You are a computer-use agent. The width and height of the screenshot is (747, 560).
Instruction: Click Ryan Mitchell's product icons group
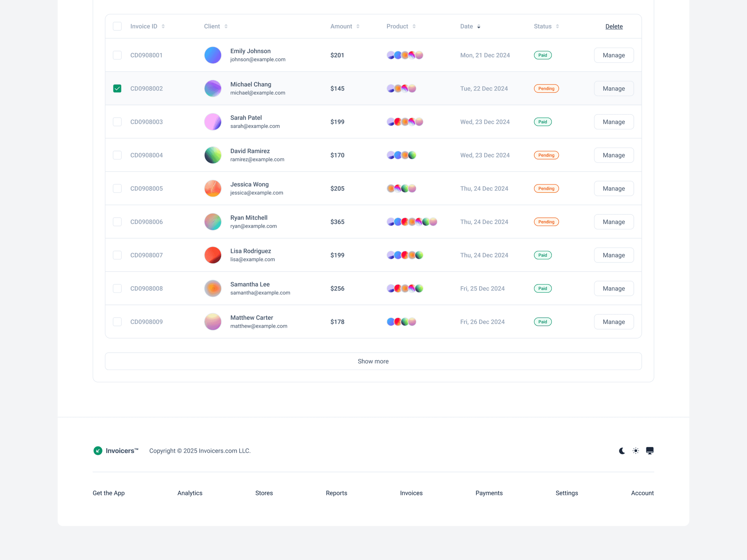click(x=411, y=222)
